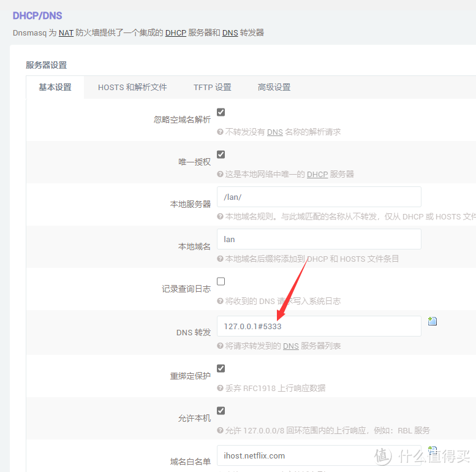Click the 本地服务器 field containing /lan/

pyautogui.click(x=319, y=197)
